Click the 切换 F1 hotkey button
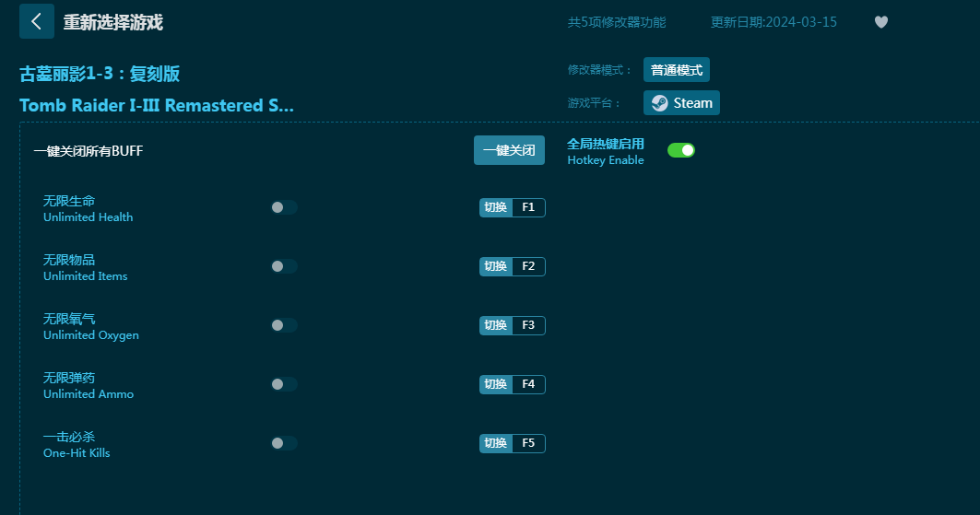The image size is (980, 515). coord(513,207)
